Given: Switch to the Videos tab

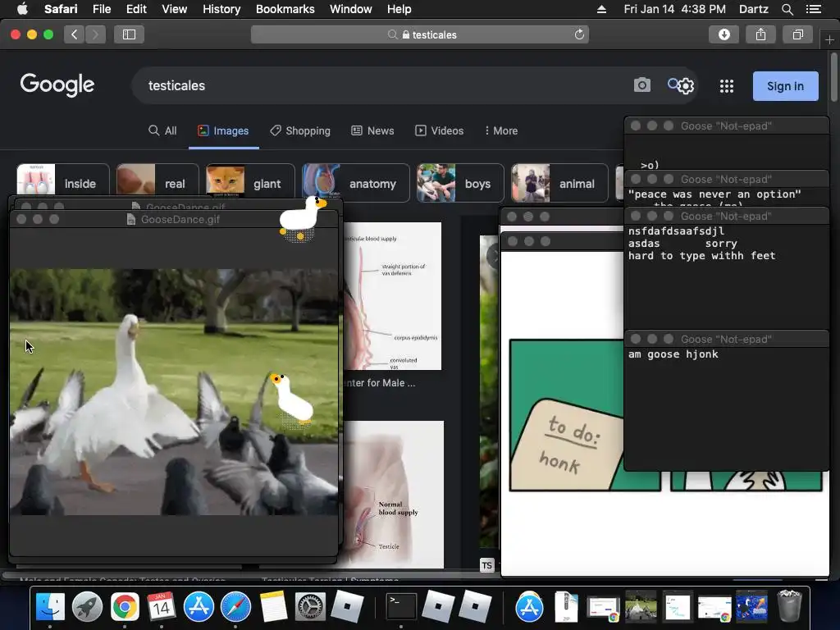Looking at the screenshot, I should [x=440, y=130].
